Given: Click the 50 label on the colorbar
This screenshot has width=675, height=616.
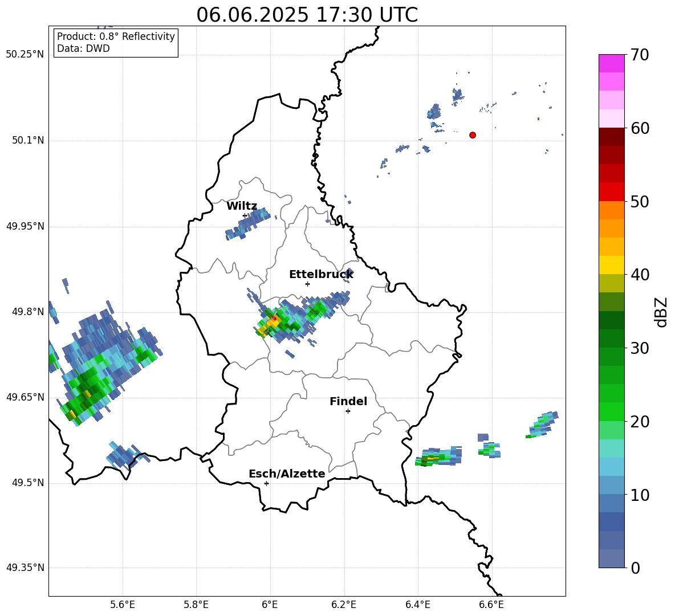Looking at the screenshot, I should tap(640, 201).
